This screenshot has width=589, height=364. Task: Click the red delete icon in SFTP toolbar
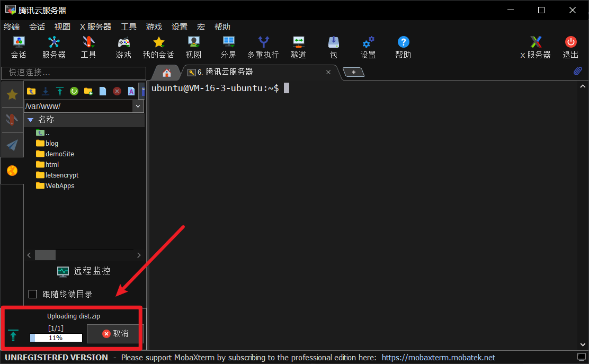pyautogui.click(x=117, y=91)
